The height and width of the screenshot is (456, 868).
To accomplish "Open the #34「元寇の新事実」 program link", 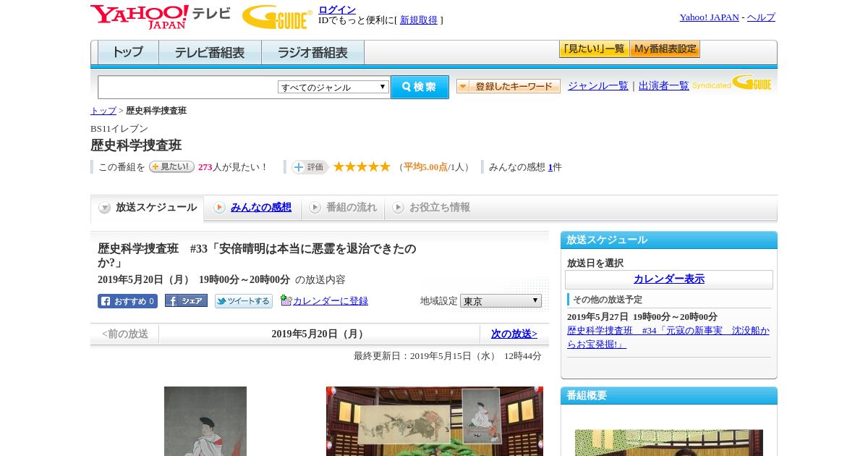I will coord(668,337).
